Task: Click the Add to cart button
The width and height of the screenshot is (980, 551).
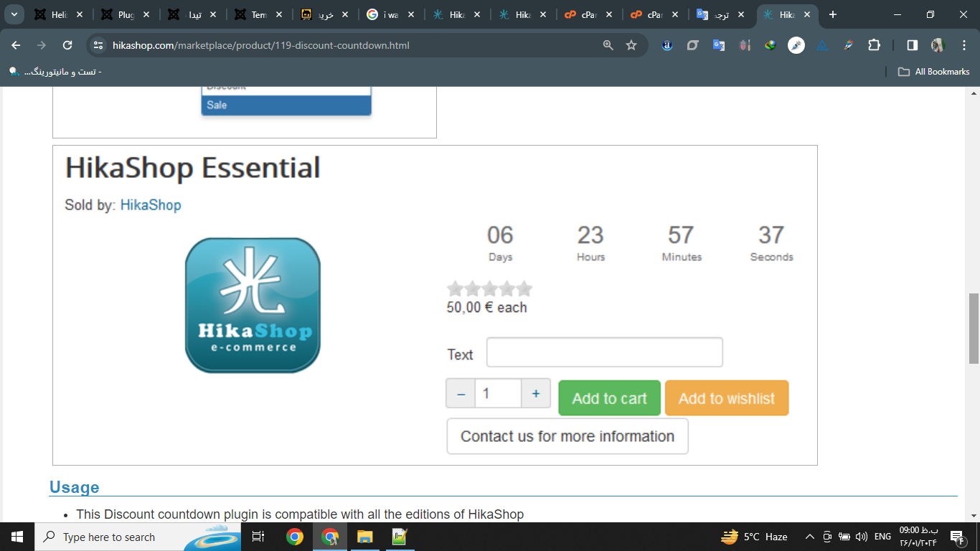Action: coord(609,398)
